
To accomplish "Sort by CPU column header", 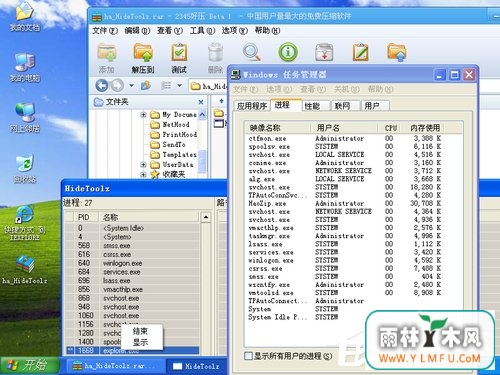I will [391, 128].
